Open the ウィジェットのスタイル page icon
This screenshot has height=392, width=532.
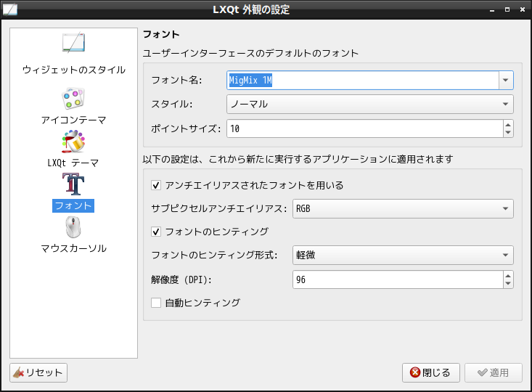tap(73, 42)
